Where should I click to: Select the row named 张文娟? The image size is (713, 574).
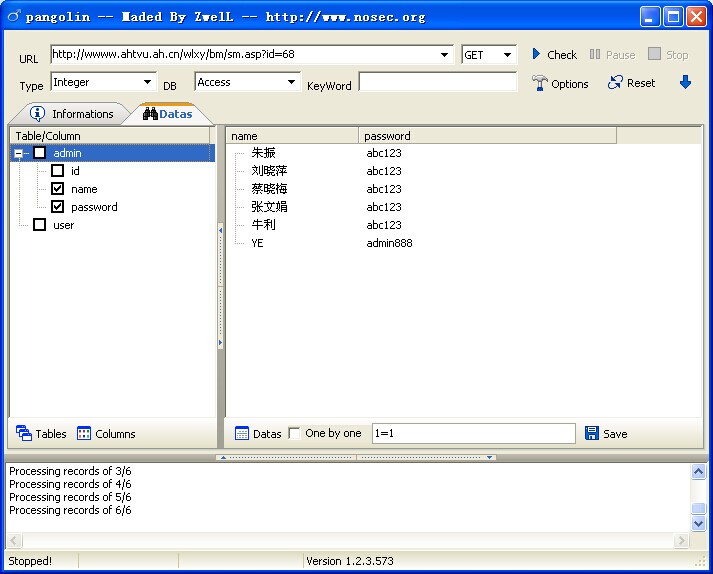[269, 206]
